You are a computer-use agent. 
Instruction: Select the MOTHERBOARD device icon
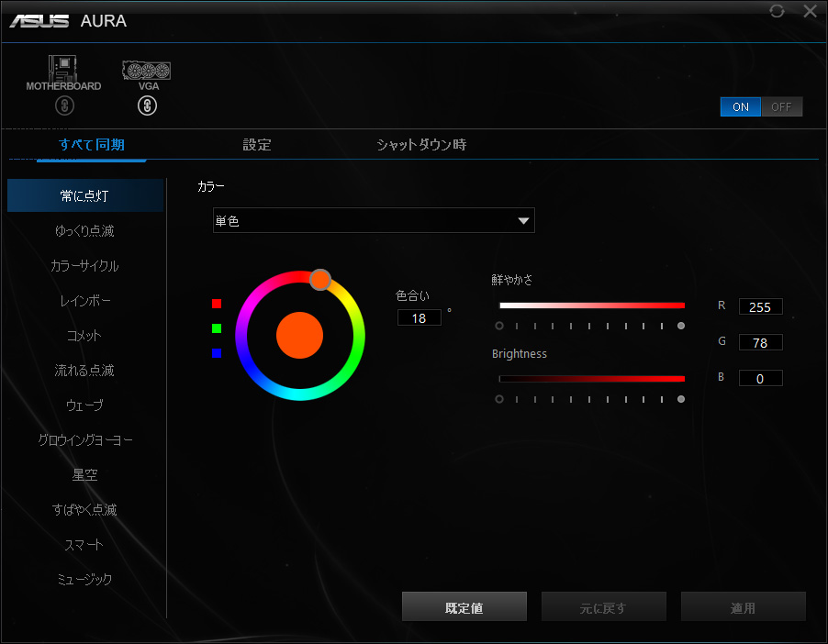(x=63, y=73)
